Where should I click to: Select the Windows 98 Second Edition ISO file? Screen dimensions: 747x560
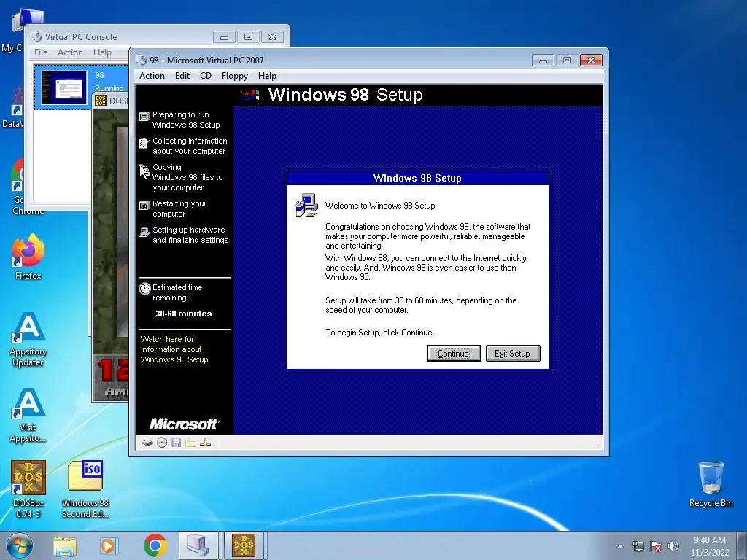tap(86, 489)
